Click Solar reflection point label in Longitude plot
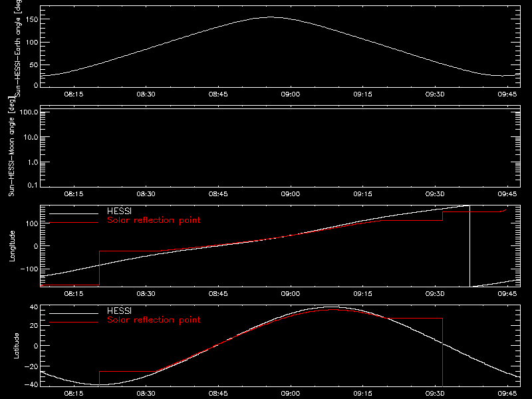This screenshot has height=399, width=532. [x=154, y=220]
